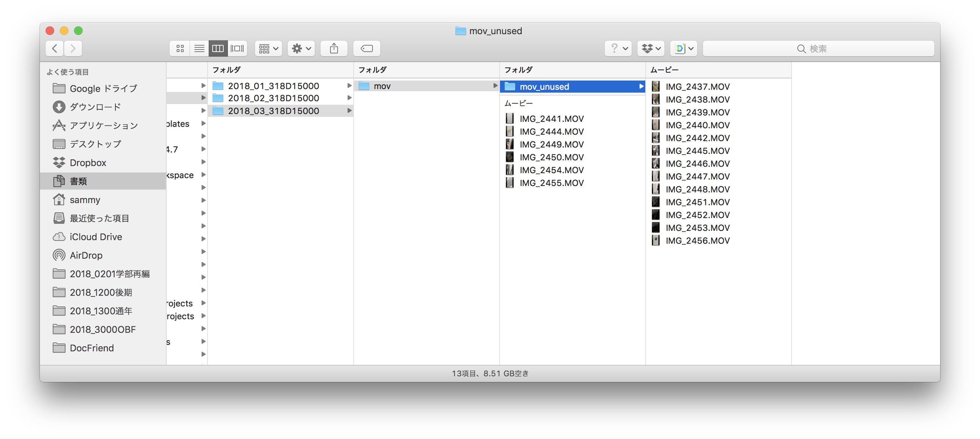
Task: Open the item arrangement dropdown
Action: pyautogui.click(x=268, y=48)
